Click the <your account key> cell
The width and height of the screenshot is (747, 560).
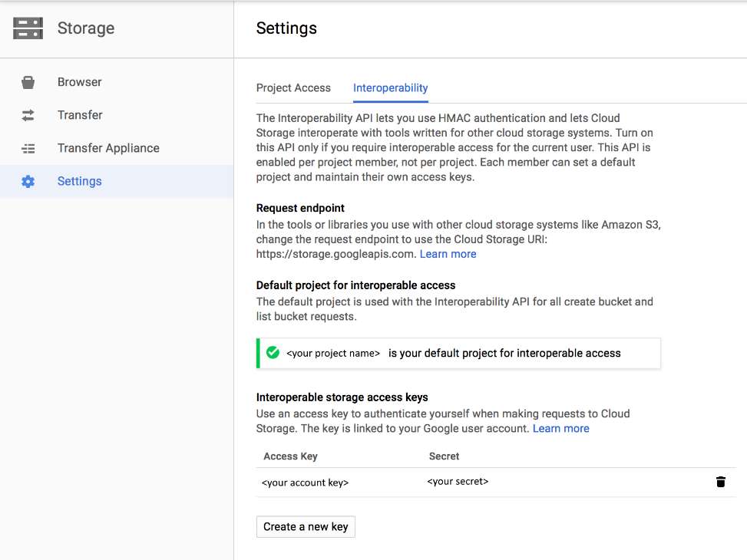pyautogui.click(x=305, y=483)
